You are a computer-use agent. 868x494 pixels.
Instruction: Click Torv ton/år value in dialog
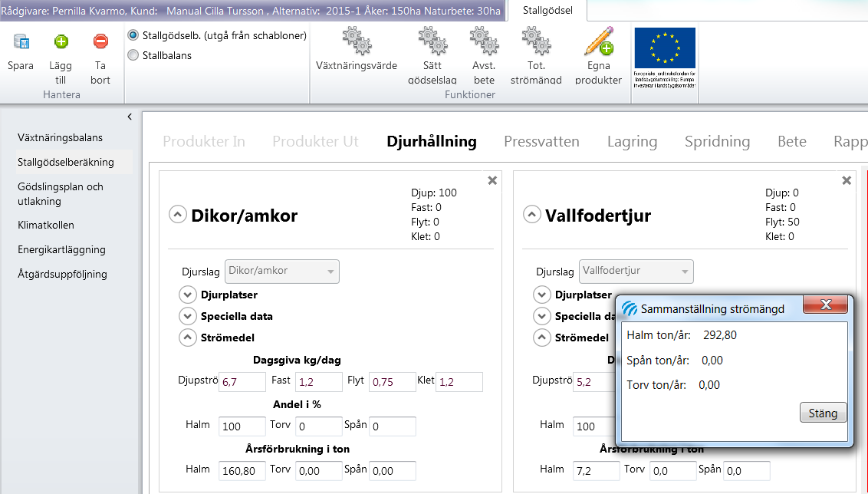point(709,385)
